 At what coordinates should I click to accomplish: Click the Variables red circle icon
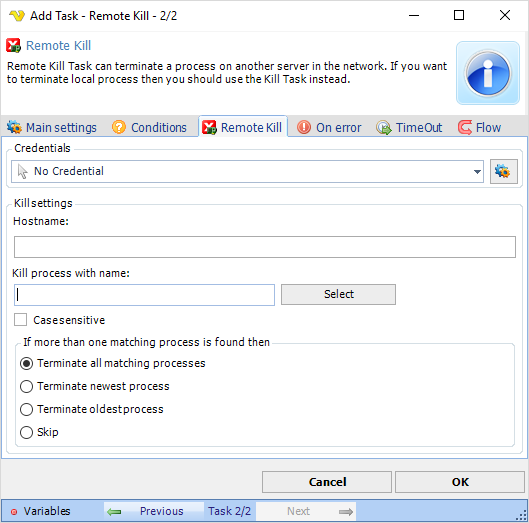(x=14, y=512)
